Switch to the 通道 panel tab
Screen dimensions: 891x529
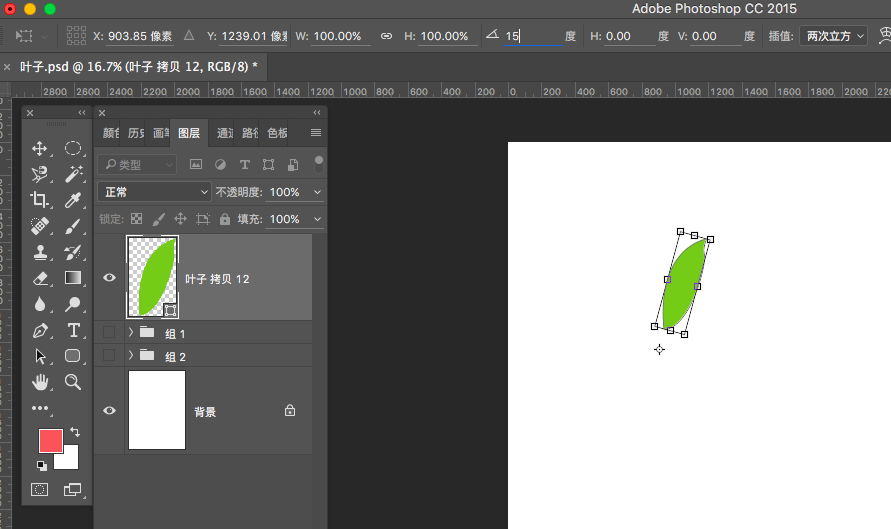(224, 133)
